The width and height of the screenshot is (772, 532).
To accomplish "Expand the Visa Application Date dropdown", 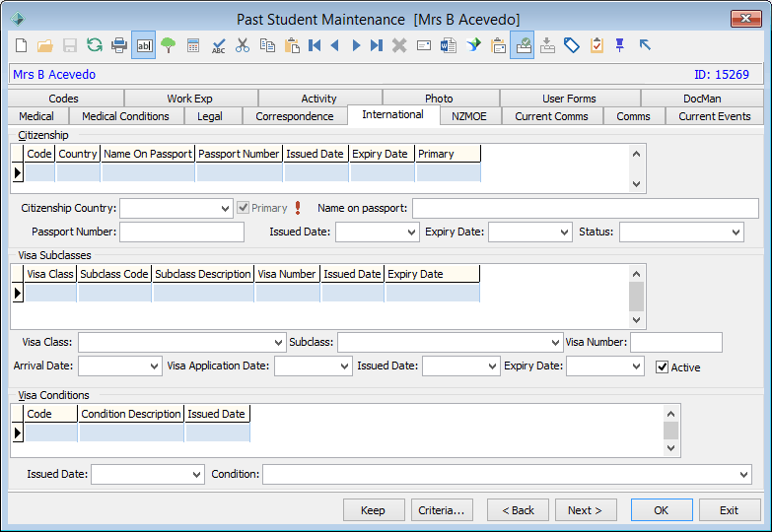I will (345, 366).
